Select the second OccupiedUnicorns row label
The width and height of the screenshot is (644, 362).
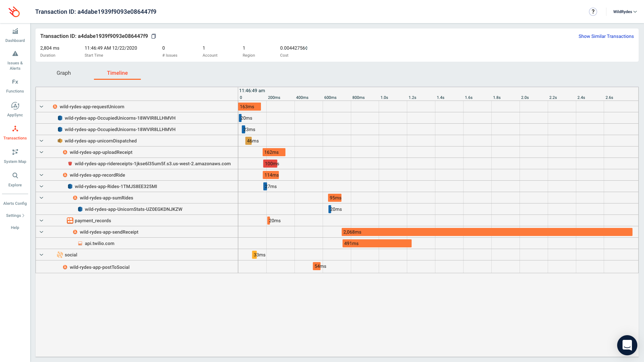pos(120,129)
